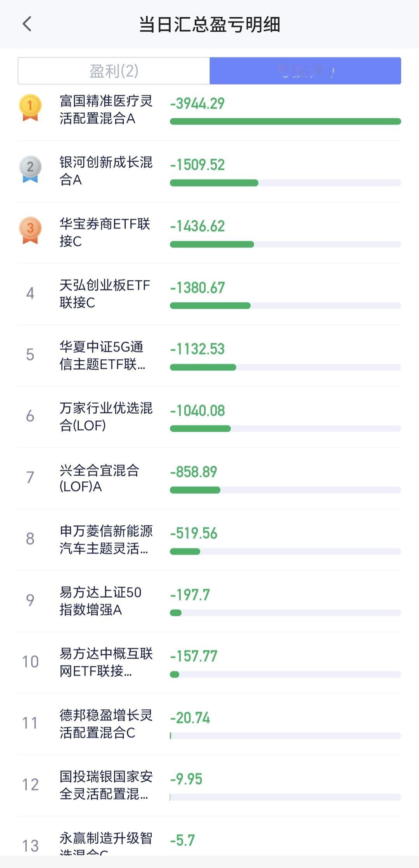Tap rank number 8 for 申万菱信新能源
This screenshot has height=868, width=419.
pyautogui.click(x=30, y=539)
